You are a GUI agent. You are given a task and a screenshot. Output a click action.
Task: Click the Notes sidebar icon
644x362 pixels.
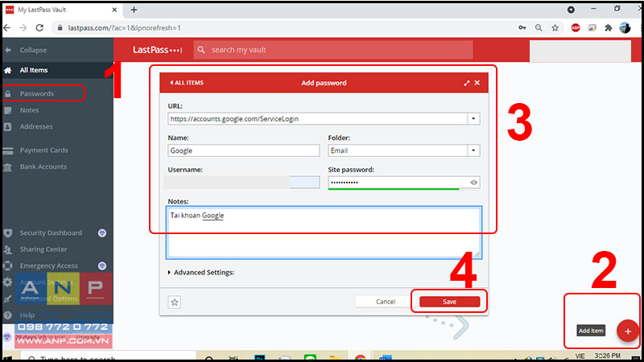coord(8,110)
